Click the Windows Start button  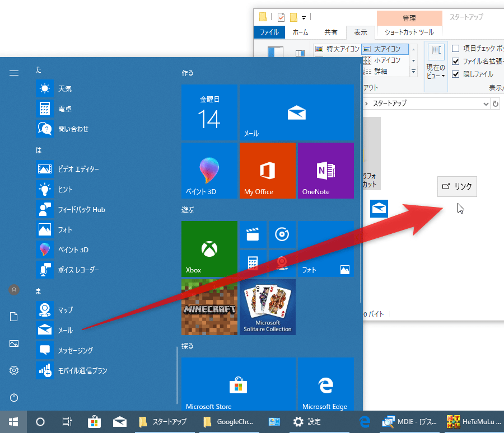coord(13,422)
